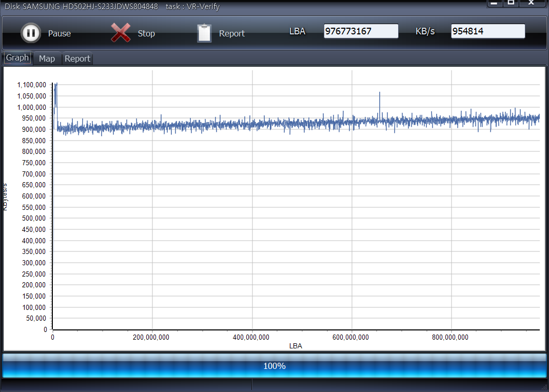Click the red X Stop icon

(121, 33)
